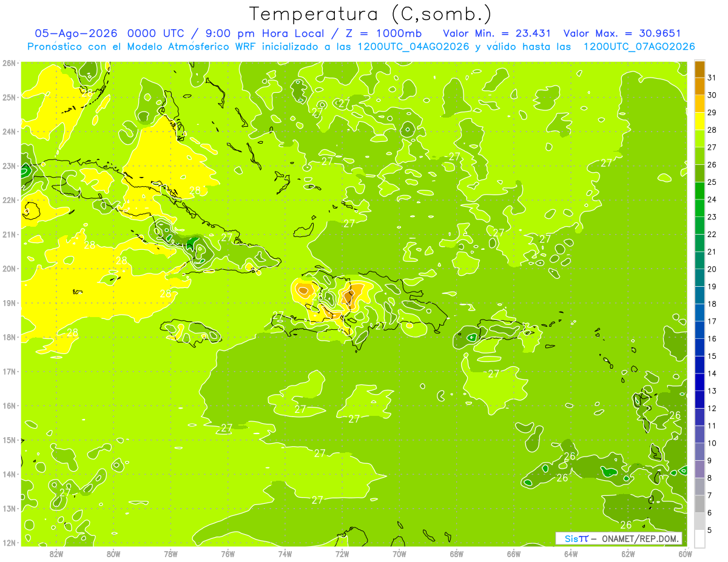Click the latitude axis label '22N'
The height and width of the screenshot is (562, 728).
[x=8, y=200]
